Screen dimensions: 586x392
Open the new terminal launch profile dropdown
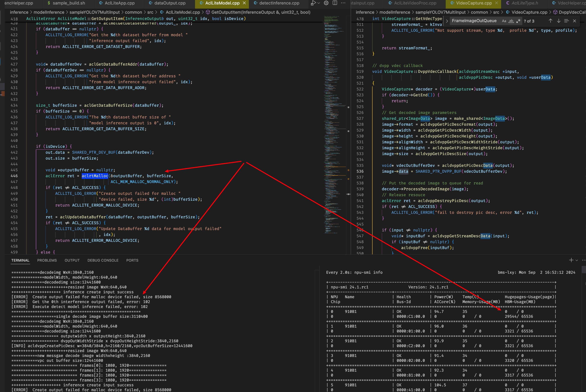577,260
